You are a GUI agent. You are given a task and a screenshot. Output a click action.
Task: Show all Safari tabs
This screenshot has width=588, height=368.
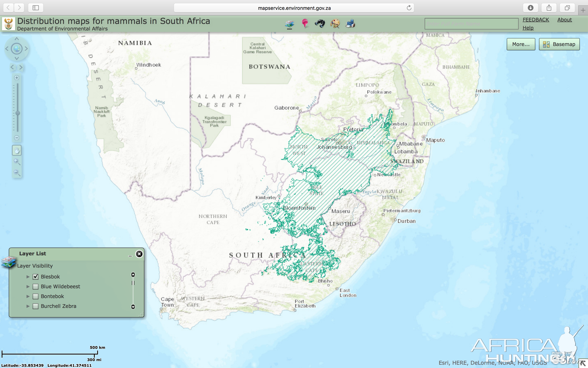567,8
